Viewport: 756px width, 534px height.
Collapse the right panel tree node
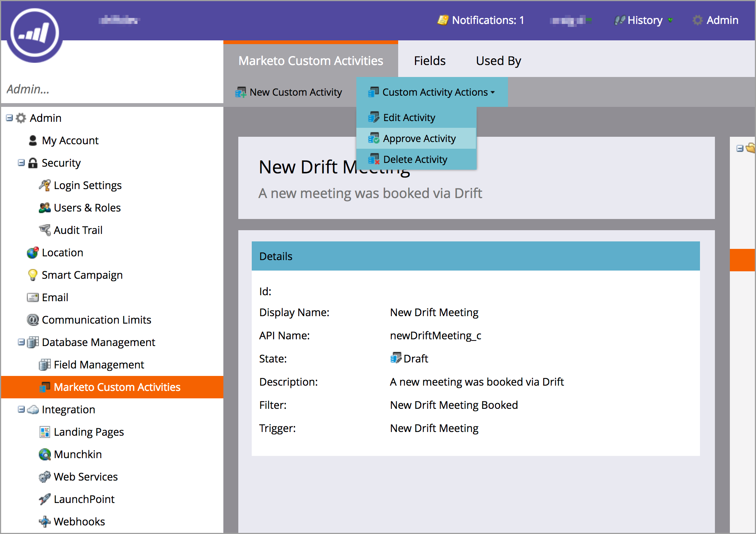click(740, 148)
